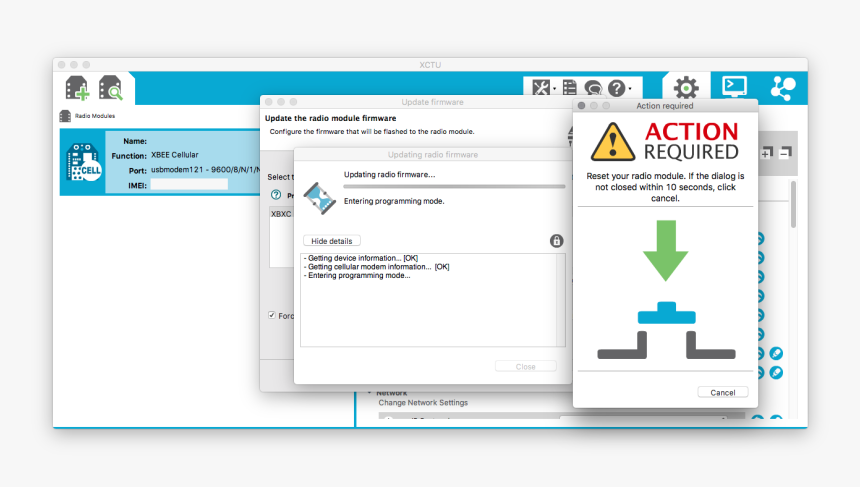Click the 'Radio Modules' panel header
Image resolution: width=860 pixels, height=487 pixels.
[95, 116]
